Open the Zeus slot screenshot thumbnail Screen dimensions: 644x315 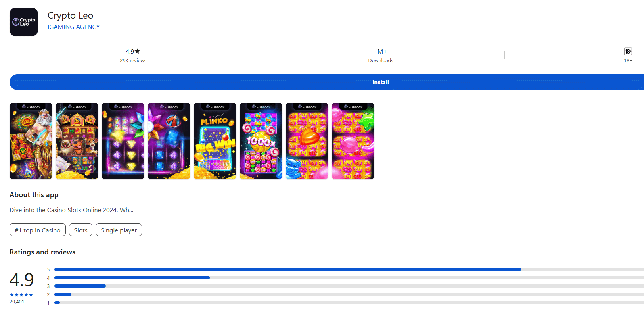(31, 141)
